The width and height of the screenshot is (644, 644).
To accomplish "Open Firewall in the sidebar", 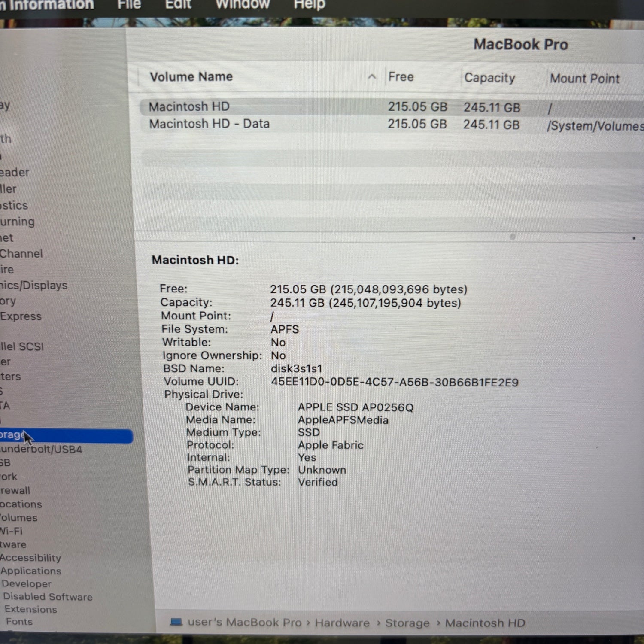I will point(15,490).
